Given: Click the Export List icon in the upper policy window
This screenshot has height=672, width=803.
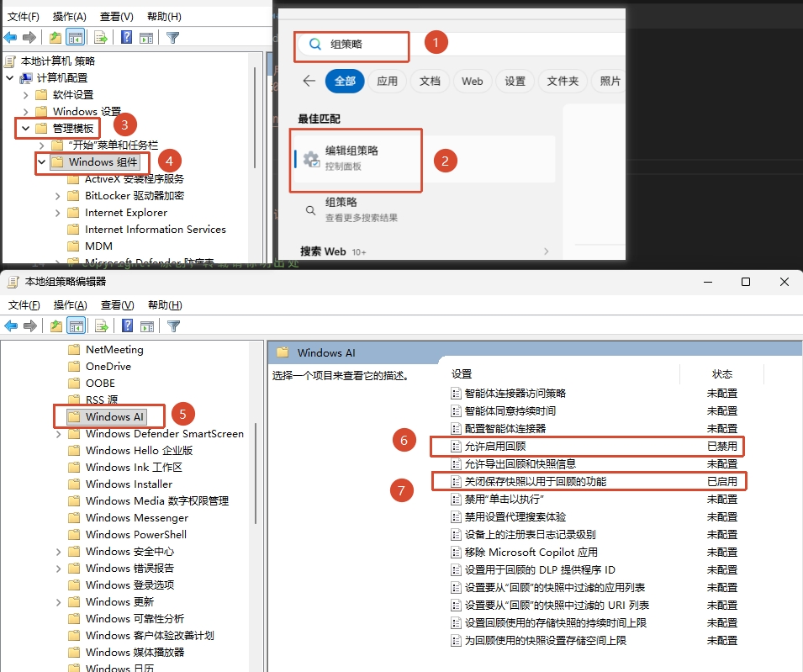Looking at the screenshot, I should click(x=100, y=37).
